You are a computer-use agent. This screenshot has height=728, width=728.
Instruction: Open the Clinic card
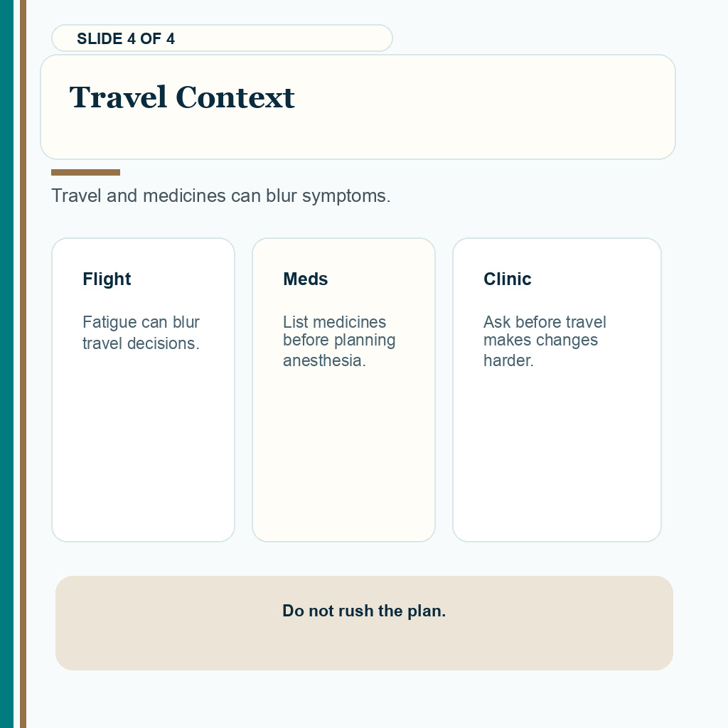coord(557,390)
